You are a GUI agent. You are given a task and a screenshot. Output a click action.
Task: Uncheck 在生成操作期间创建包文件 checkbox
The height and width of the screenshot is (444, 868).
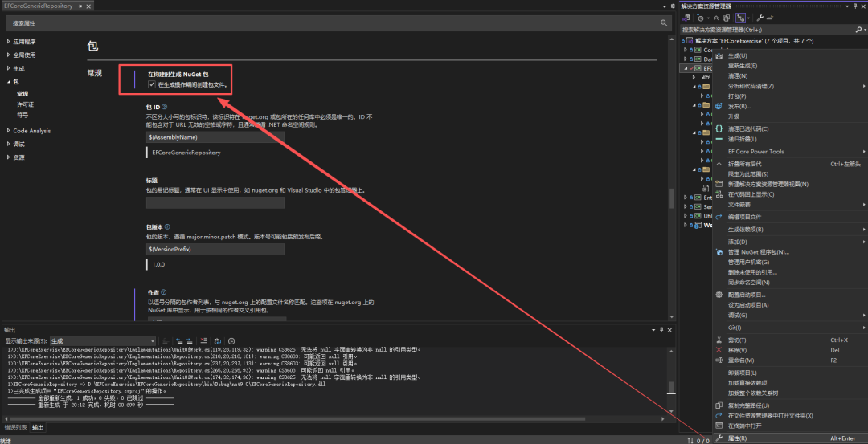152,84
